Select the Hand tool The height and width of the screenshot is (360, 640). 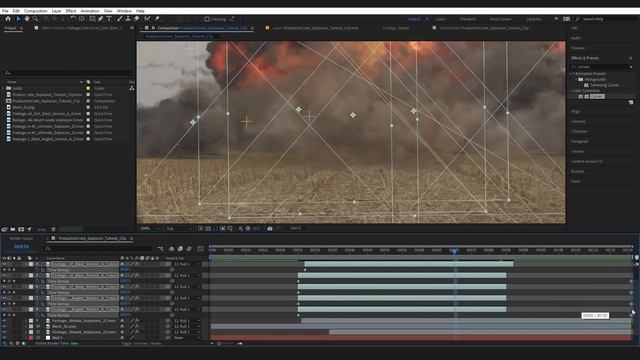point(27,19)
